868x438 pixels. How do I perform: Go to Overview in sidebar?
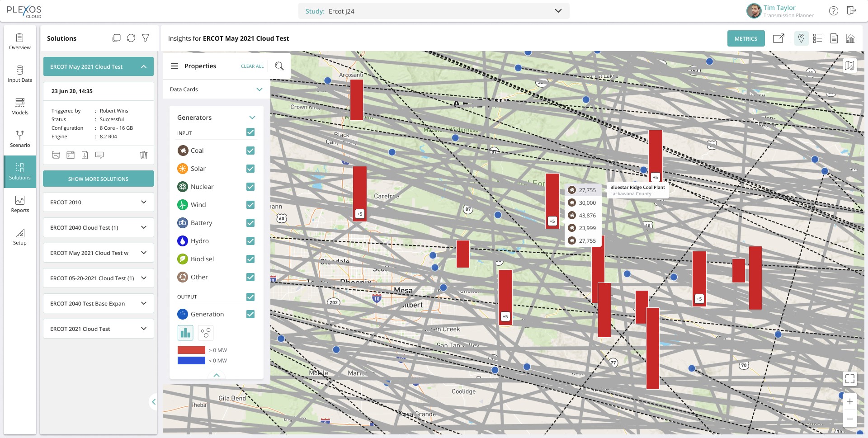point(20,42)
